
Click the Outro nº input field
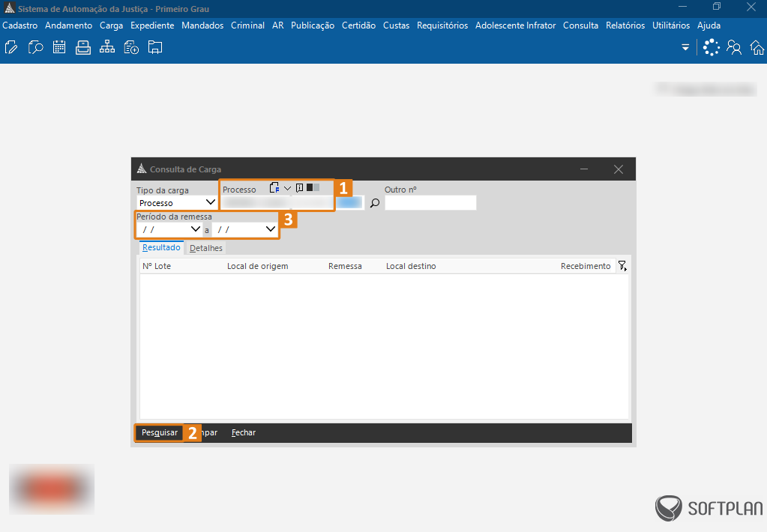pos(430,203)
